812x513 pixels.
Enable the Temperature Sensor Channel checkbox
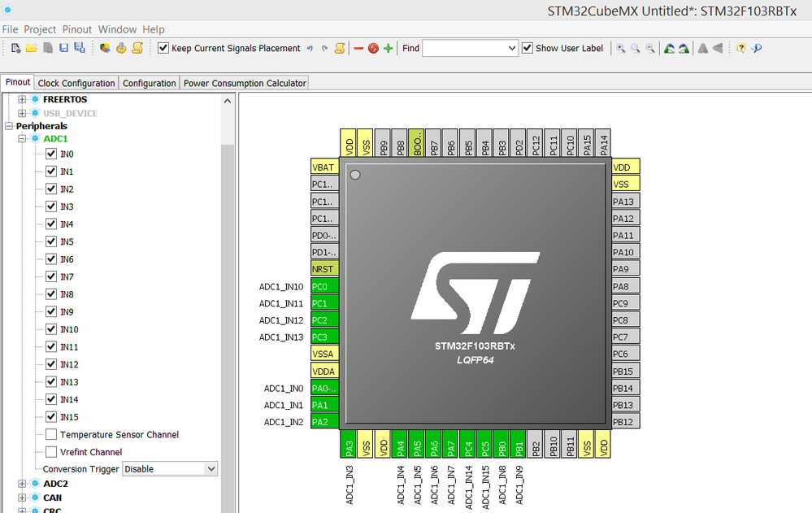pos(51,434)
